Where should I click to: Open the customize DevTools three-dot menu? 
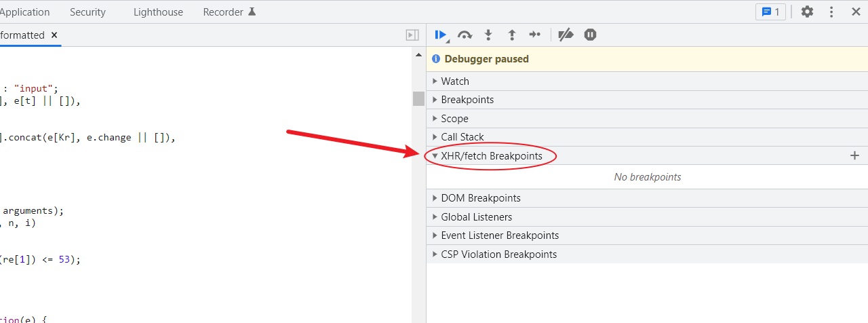point(831,12)
